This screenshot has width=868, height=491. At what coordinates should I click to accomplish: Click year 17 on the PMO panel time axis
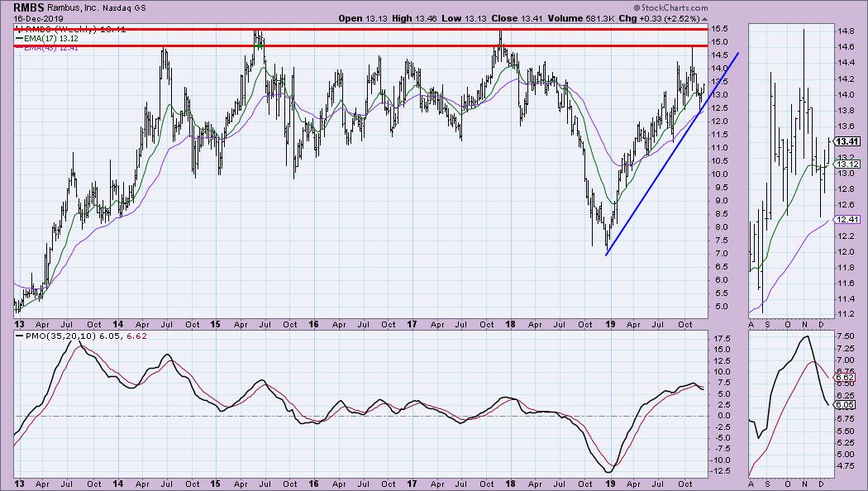(x=412, y=484)
